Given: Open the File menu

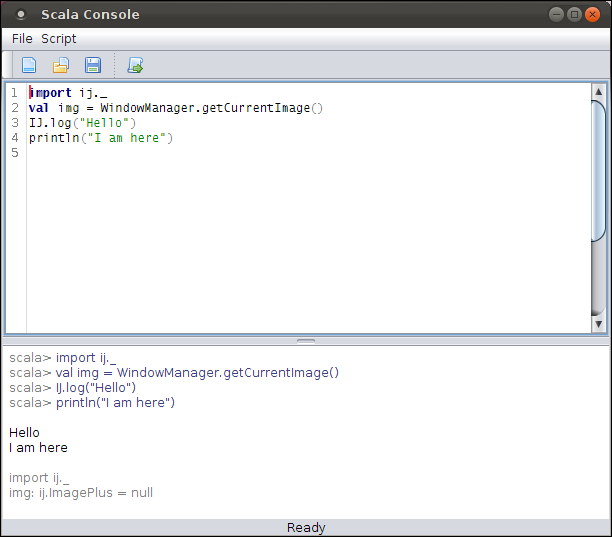Looking at the screenshot, I should 22,39.
